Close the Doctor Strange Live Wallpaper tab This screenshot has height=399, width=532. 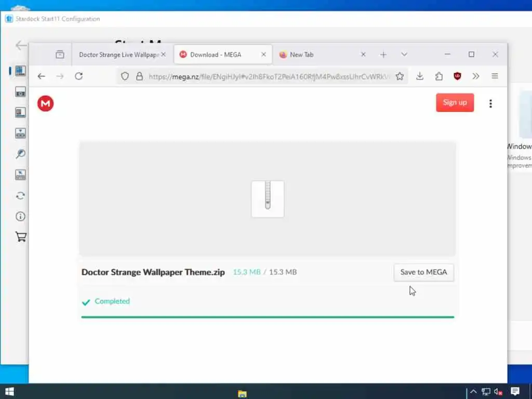(x=163, y=55)
